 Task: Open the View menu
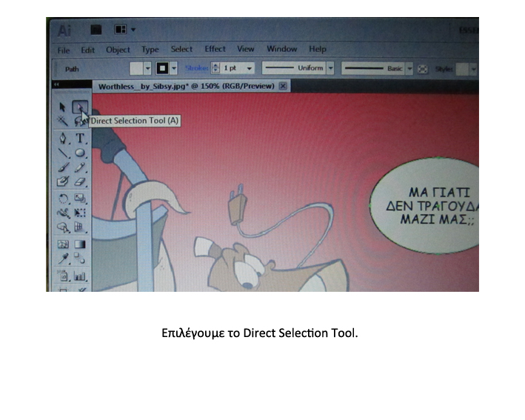pos(245,49)
